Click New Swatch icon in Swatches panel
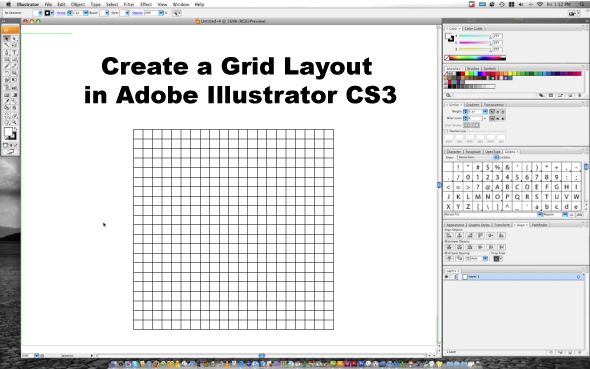This screenshot has height=369, width=590. click(570, 96)
